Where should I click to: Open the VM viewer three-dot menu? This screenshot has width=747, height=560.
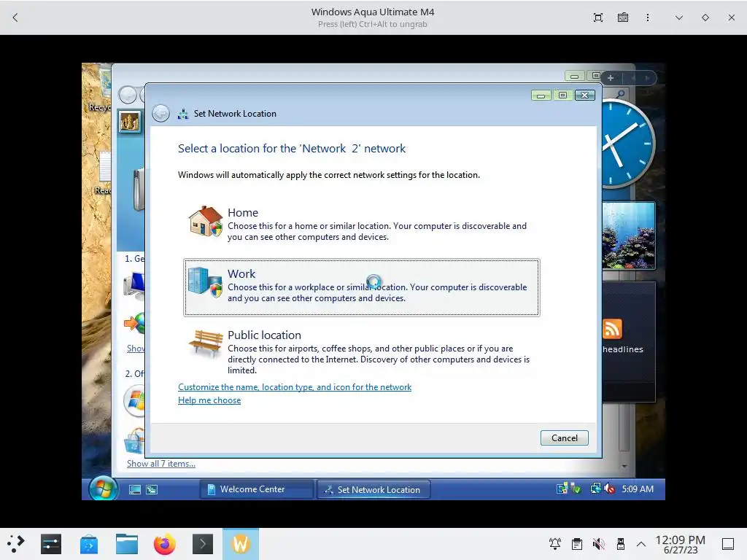click(x=648, y=17)
